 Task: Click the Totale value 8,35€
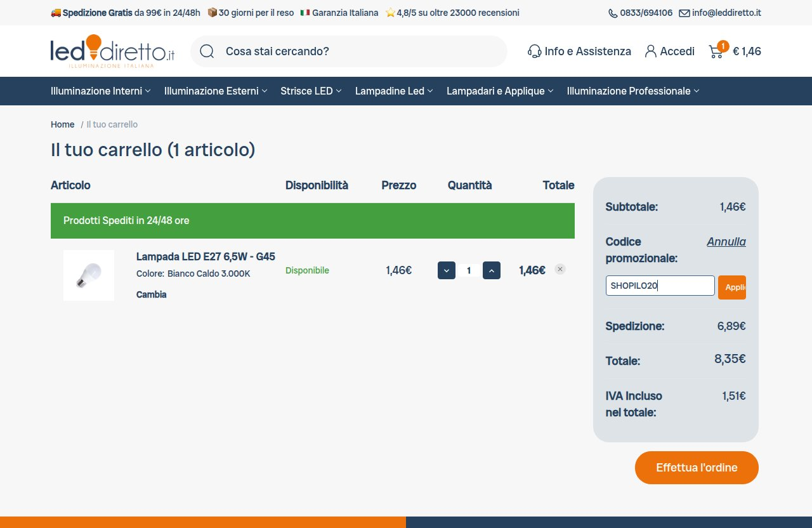[730, 359]
